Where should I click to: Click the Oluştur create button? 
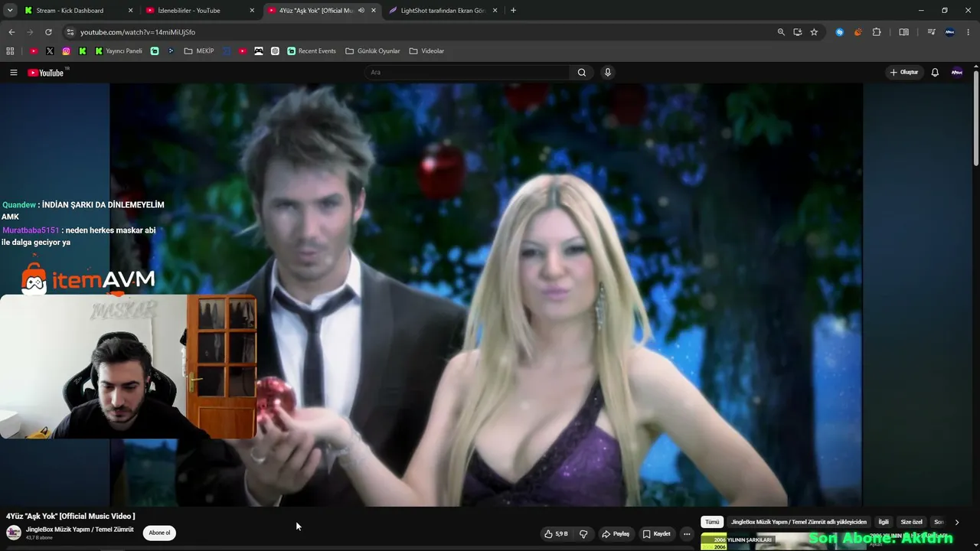[x=904, y=73]
